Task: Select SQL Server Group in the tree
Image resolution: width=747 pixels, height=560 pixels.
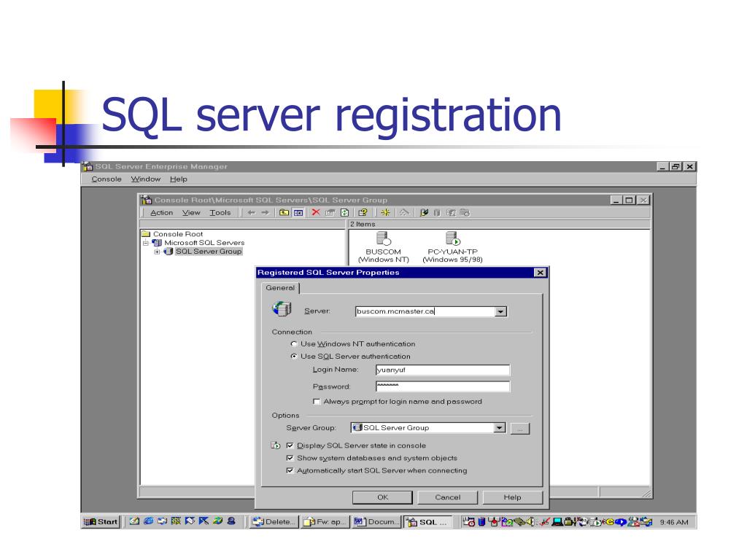Action: [209, 252]
